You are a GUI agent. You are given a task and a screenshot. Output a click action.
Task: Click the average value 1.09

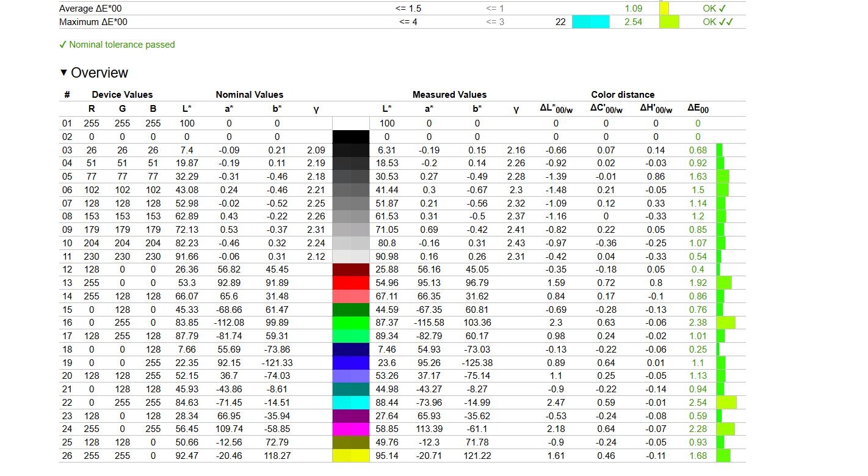[x=634, y=9]
